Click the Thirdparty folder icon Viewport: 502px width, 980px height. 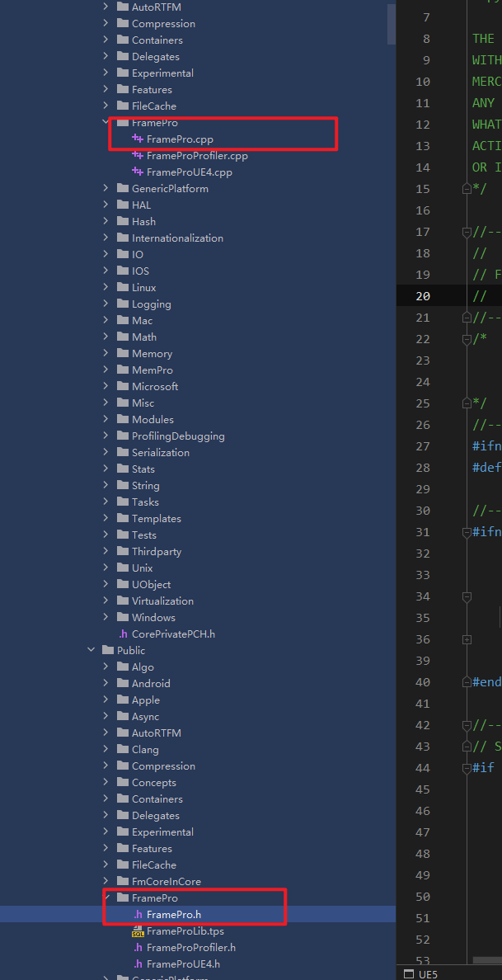point(122,551)
